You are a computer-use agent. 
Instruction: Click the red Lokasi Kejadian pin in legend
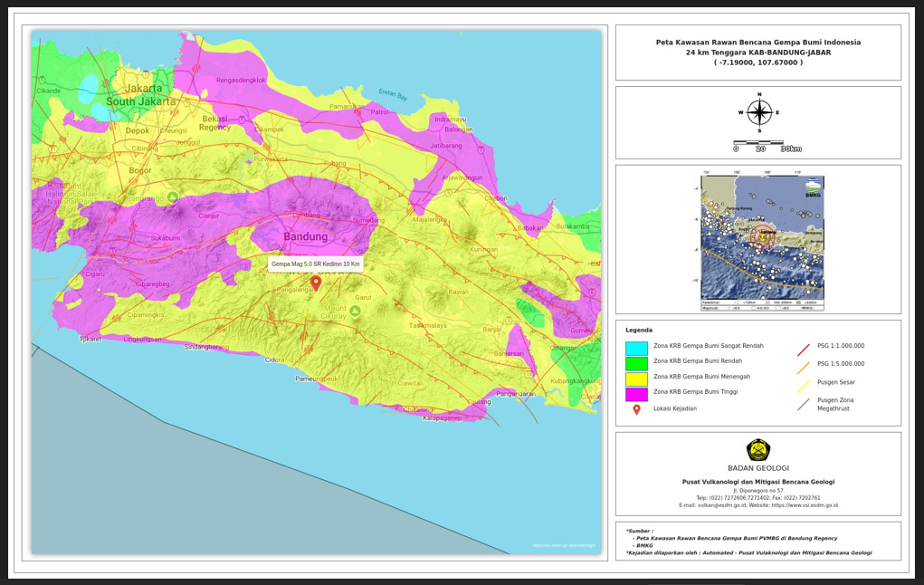click(636, 409)
